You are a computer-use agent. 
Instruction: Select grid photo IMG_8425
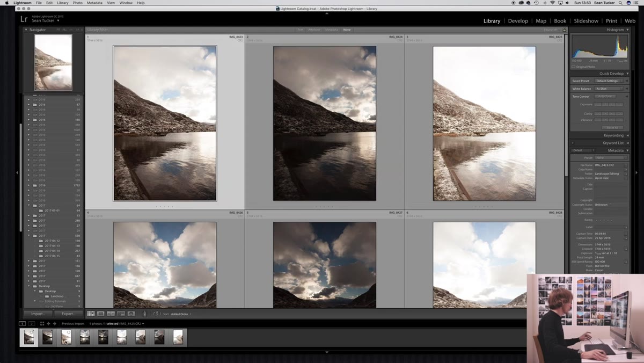coord(484,124)
